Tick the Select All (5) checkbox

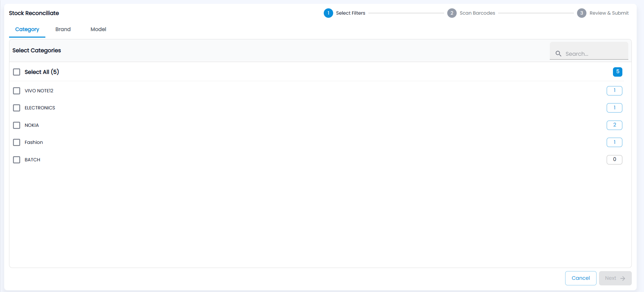pos(16,72)
